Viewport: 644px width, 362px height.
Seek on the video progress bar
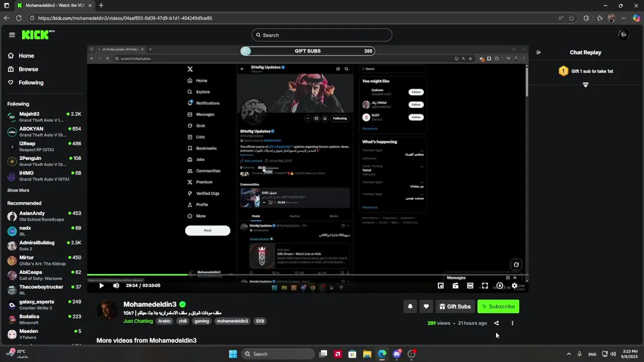point(307,275)
